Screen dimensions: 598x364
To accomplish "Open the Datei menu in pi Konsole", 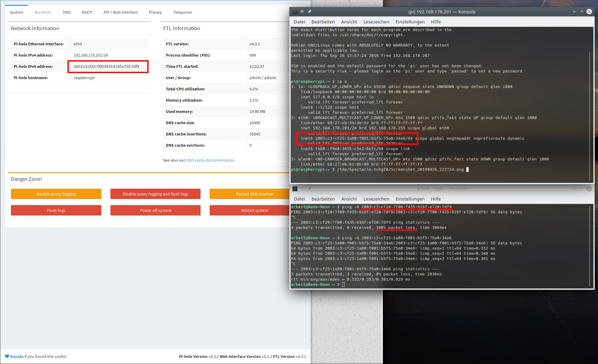I will [299, 22].
